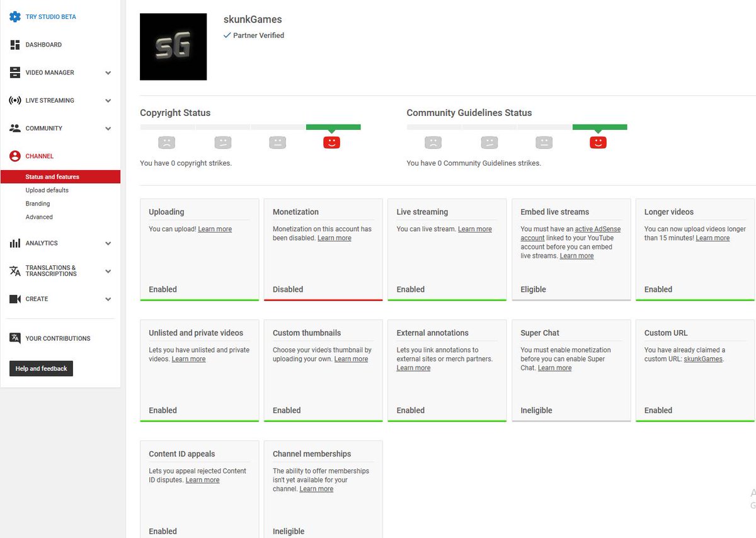Click the Dashboard grid icon
The image size is (756, 538).
[15, 45]
